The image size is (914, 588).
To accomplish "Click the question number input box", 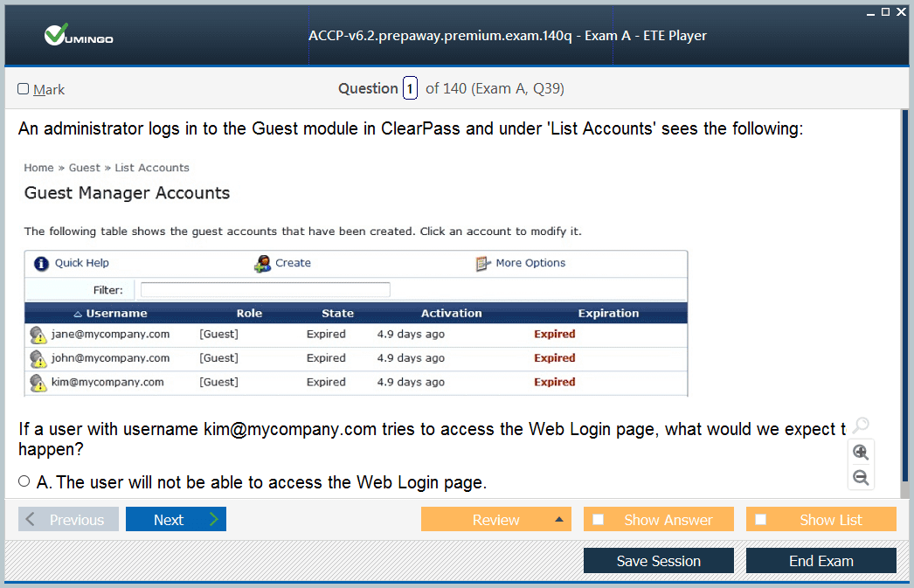I will pyautogui.click(x=410, y=88).
